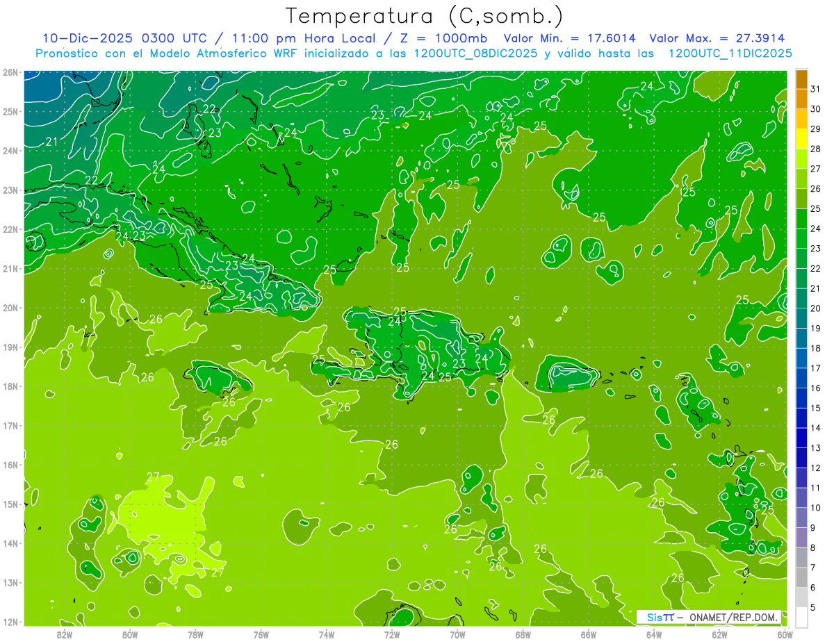Click the color bar value 31

tap(816, 90)
